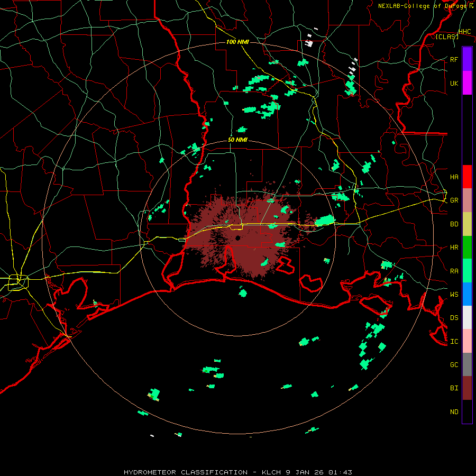The height and width of the screenshot is (476, 476).
Task: Click the HR dark green legend swatch
Action: 467,248
